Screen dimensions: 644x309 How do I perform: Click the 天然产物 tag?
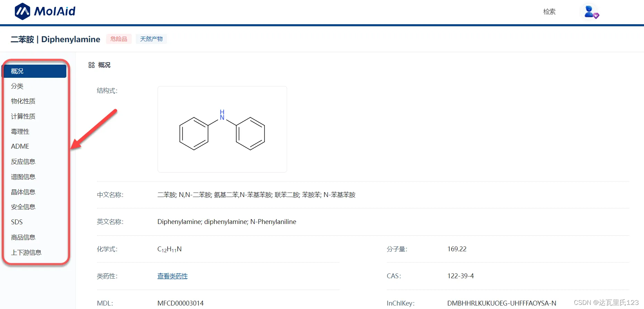click(x=151, y=39)
